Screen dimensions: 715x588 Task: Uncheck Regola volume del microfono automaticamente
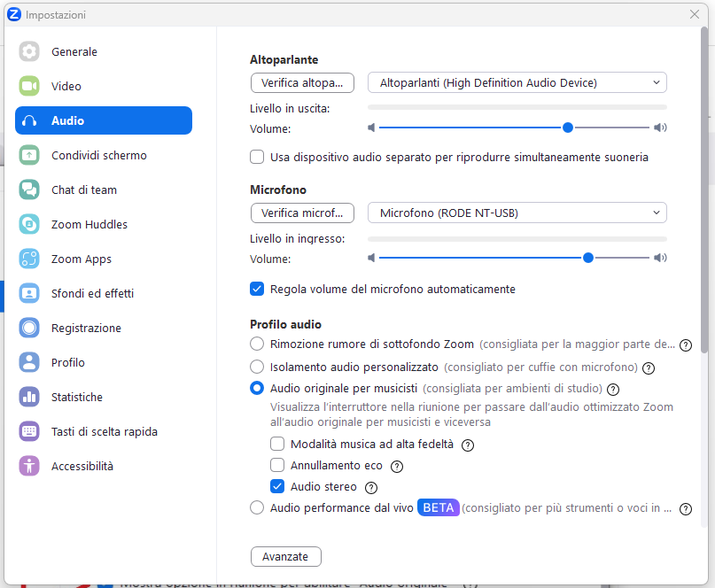tap(257, 289)
